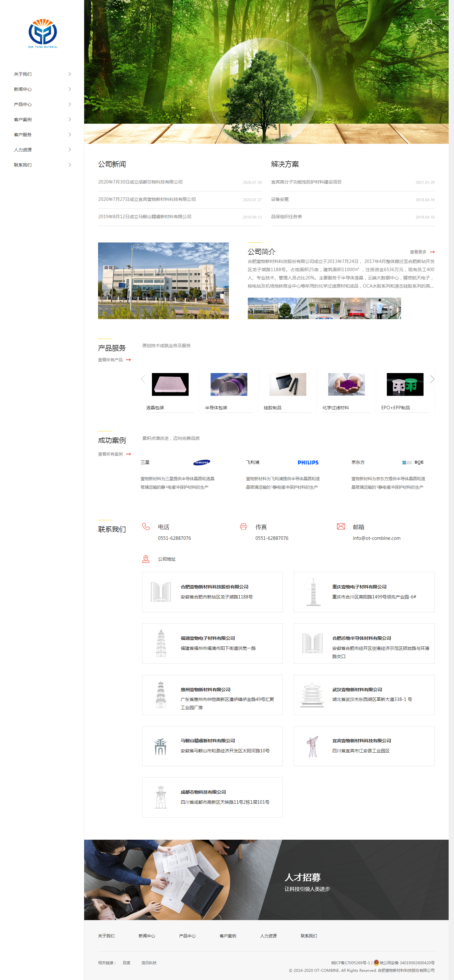
Task: Click the email envelope icon
Action: pyautogui.click(x=341, y=527)
